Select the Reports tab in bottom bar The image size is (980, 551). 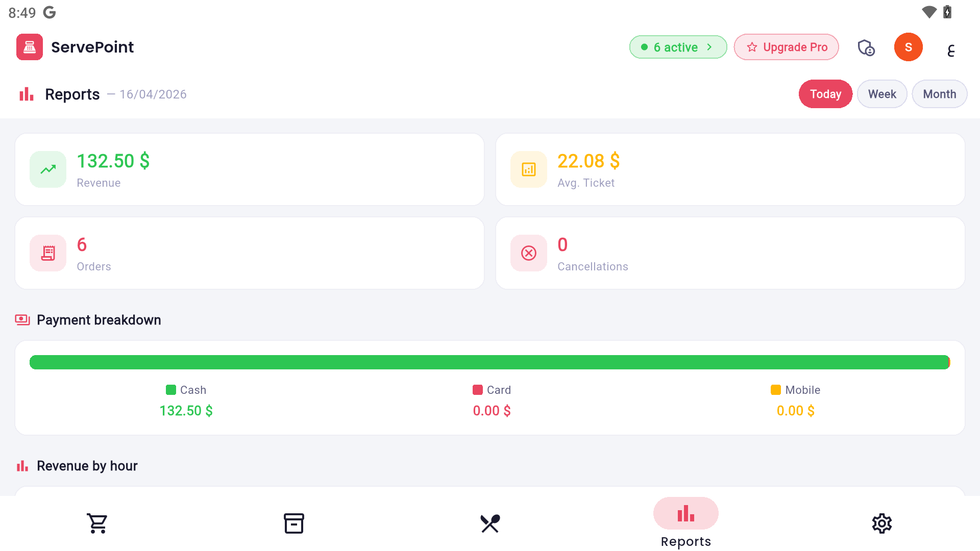(685, 523)
